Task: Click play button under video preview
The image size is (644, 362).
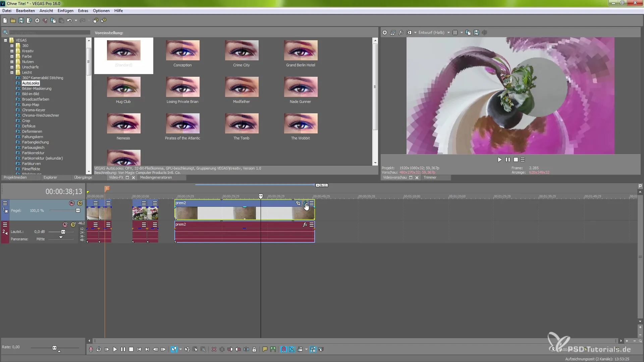Action: [500, 160]
